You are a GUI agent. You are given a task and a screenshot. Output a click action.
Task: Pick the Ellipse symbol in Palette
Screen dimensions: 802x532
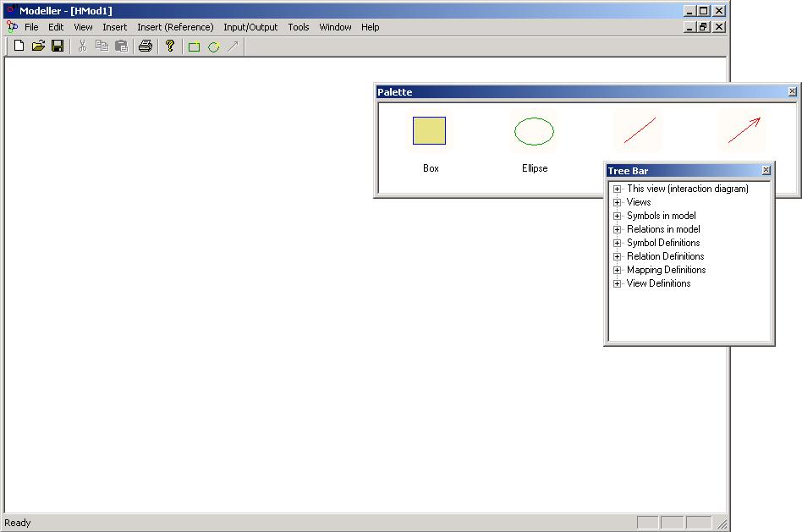pos(534,131)
